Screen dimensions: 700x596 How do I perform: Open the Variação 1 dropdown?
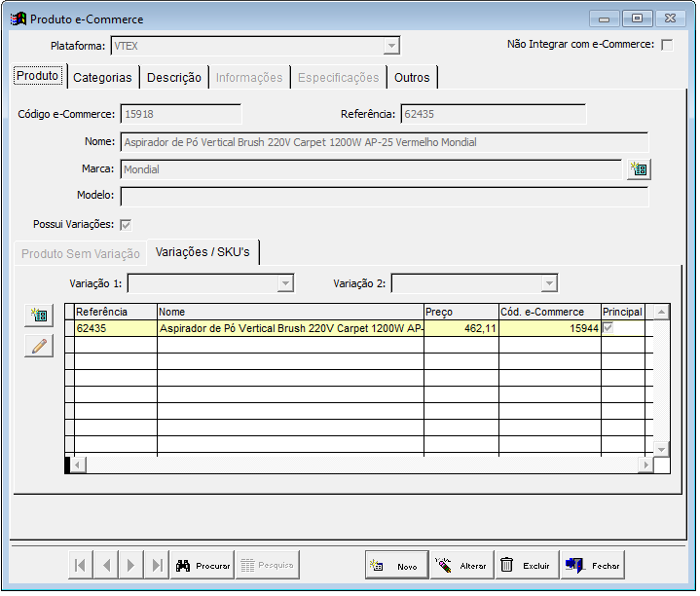click(286, 284)
